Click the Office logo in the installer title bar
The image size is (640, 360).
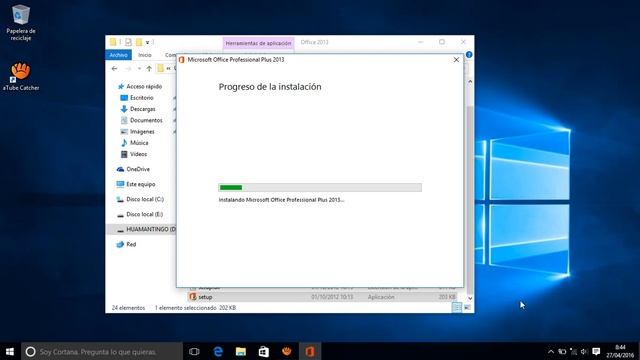point(182,60)
